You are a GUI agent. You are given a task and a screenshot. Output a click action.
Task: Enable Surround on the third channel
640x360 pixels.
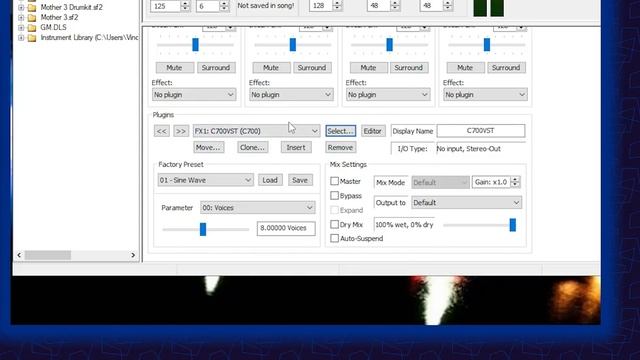click(409, 68)
